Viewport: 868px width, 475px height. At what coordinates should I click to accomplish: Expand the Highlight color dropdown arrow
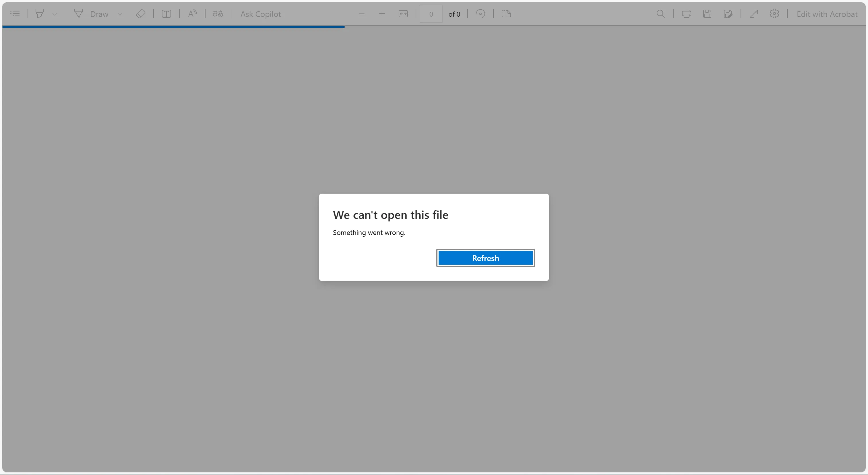[55, 14]
